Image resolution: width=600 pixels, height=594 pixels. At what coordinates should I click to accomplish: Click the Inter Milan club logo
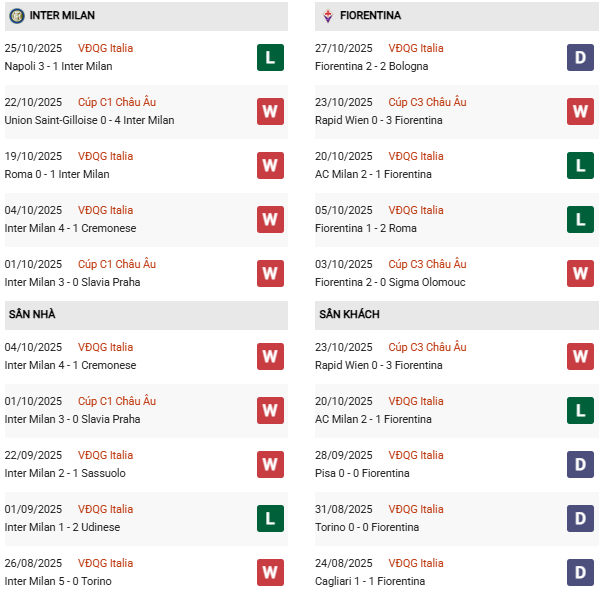point(16,16)
